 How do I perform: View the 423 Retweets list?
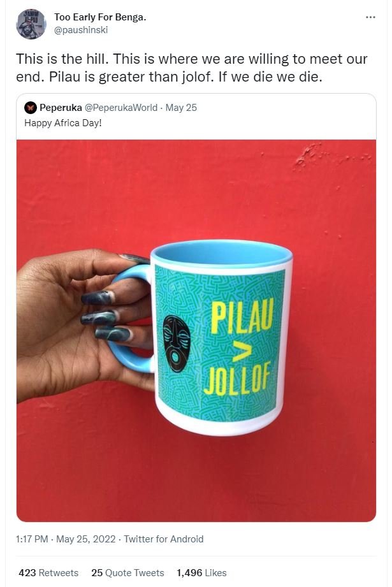point(48,573)
